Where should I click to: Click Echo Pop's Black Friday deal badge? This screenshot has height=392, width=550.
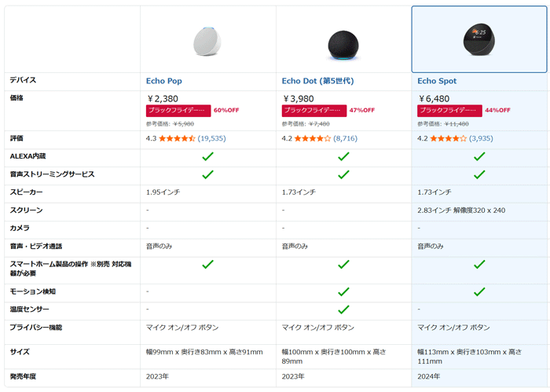coord(178,111)
